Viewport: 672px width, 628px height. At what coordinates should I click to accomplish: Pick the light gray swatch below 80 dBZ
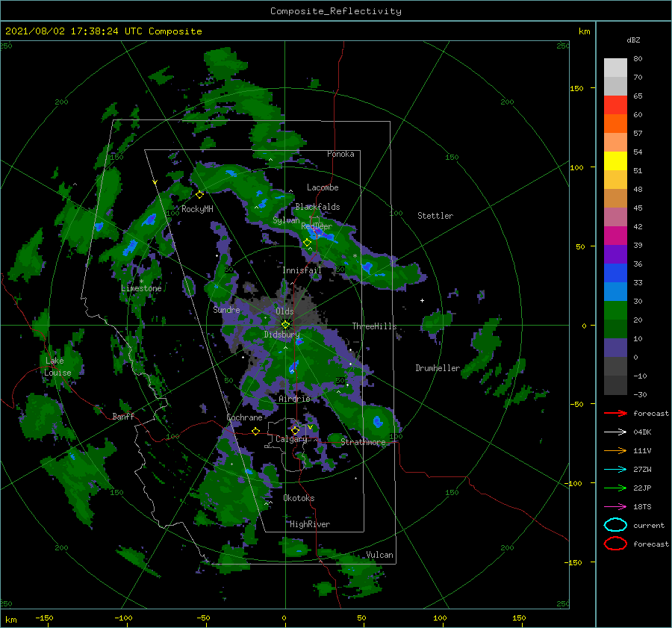[615, 68]
